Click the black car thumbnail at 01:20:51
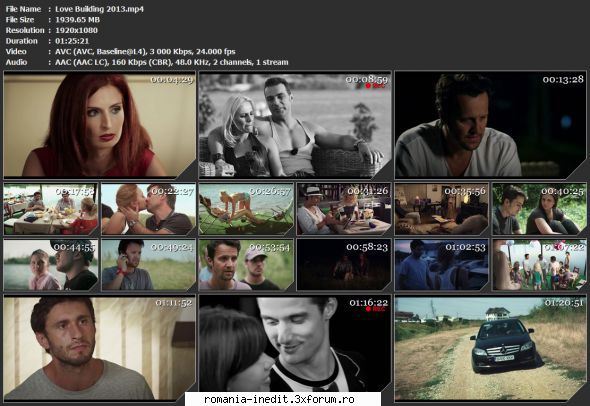Viewport: 590px width, 406px height. click(x=490, y=348)
